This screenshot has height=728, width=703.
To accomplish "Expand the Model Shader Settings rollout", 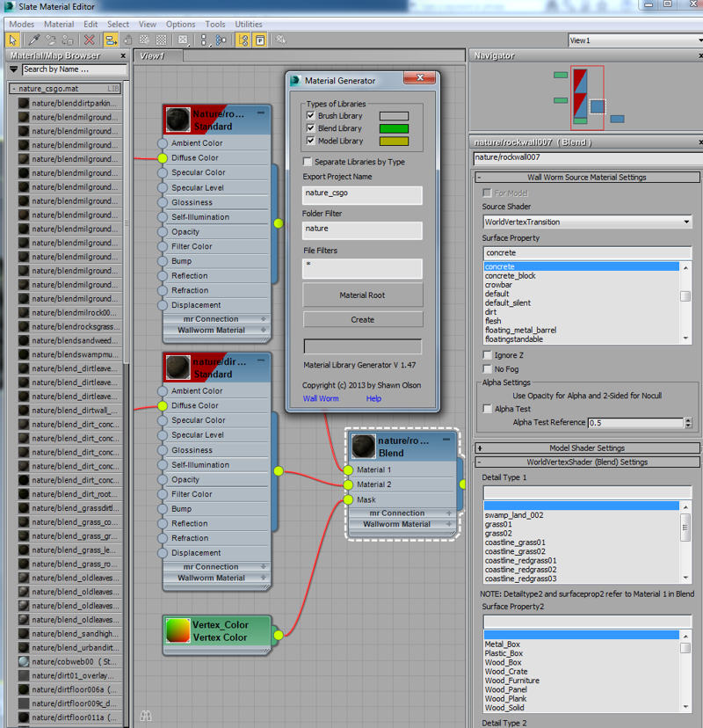I will [586, 448].
